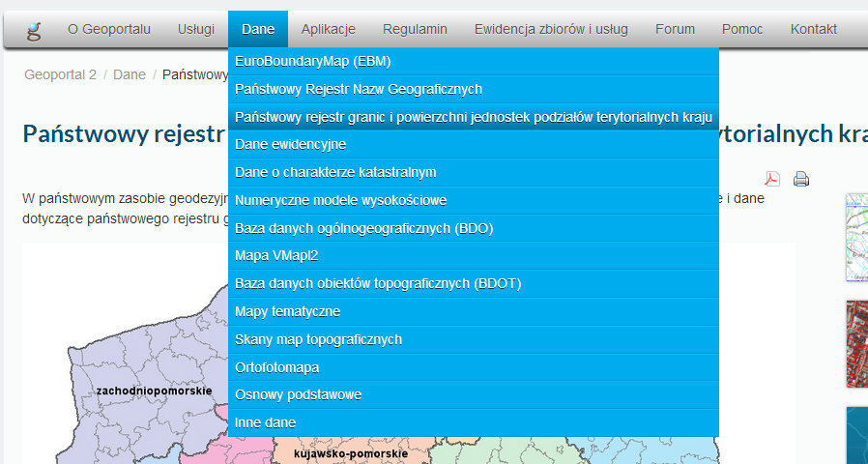Go to 'Geoportal 2' breadcrumb link
Image resolution: width=868 pixels, height=464 pixels.
60,74
